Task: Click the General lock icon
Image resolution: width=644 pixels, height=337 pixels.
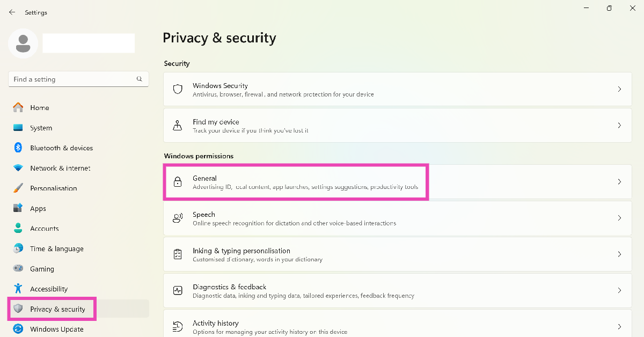Action: (178, 182)
